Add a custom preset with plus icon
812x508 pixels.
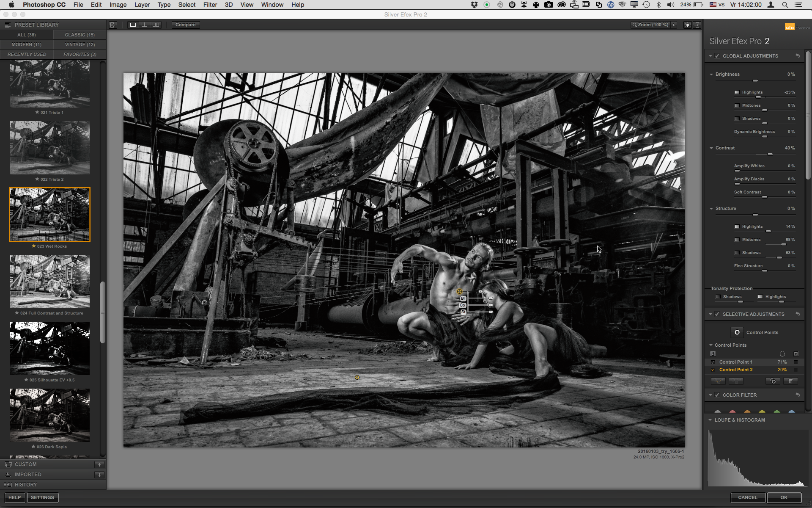99,464
